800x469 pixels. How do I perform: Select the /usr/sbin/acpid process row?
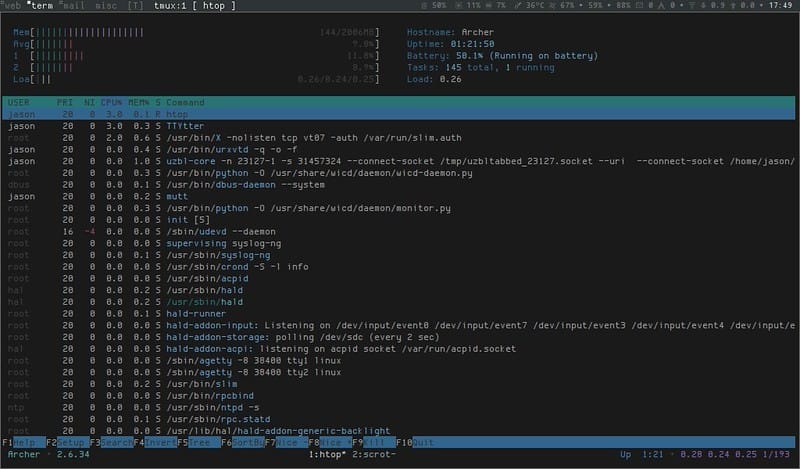(398, 279)
